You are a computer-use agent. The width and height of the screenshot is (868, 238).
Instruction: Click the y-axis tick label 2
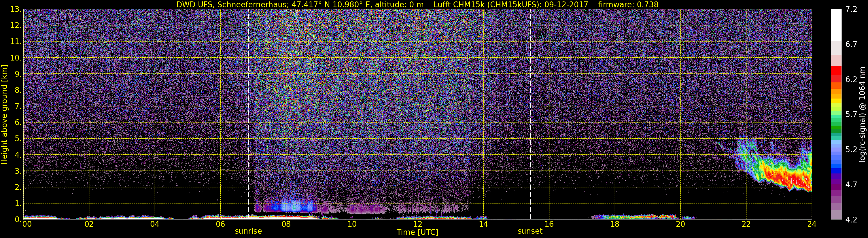pos(18,188)
